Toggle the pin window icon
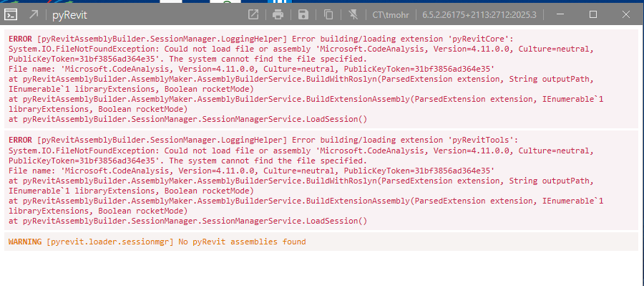The width and height of the screenshot is (644, 286). (353, 15)
